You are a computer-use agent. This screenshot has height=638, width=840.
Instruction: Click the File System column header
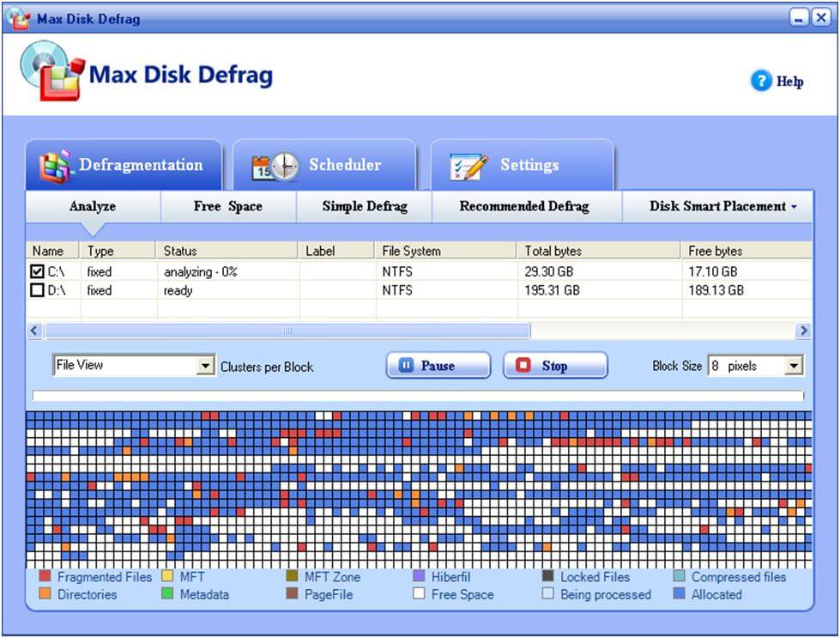[x=445, y=251]
